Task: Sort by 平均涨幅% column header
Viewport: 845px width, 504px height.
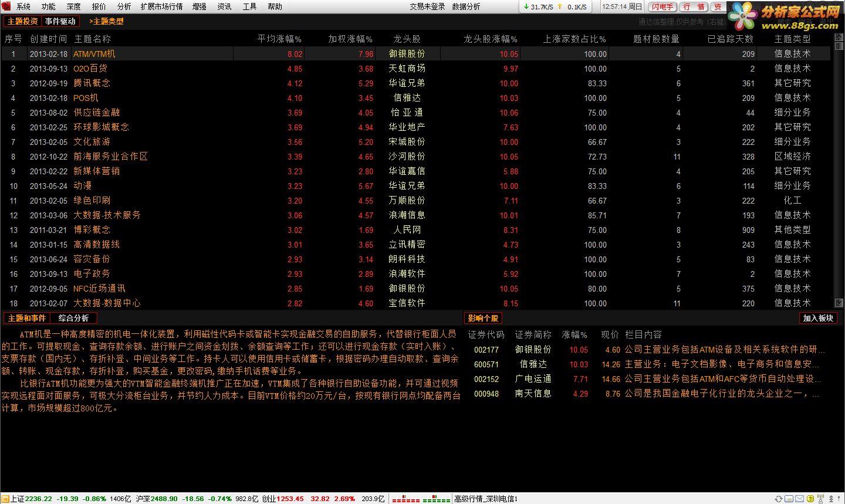Action: 279,39
